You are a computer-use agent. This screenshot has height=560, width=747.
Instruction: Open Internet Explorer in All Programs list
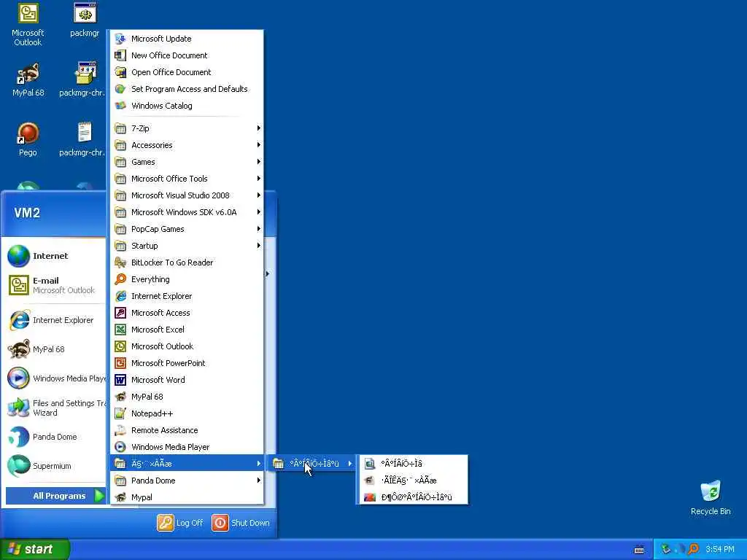point(187,296)
